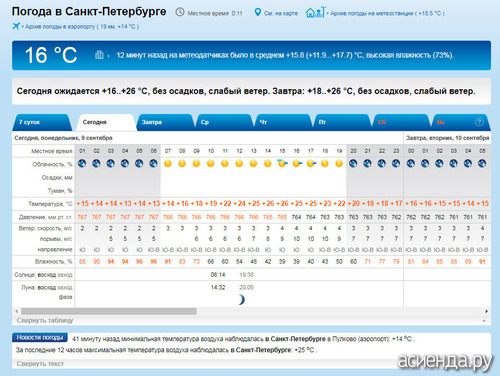Click the weather station house icon

[315, 12]
